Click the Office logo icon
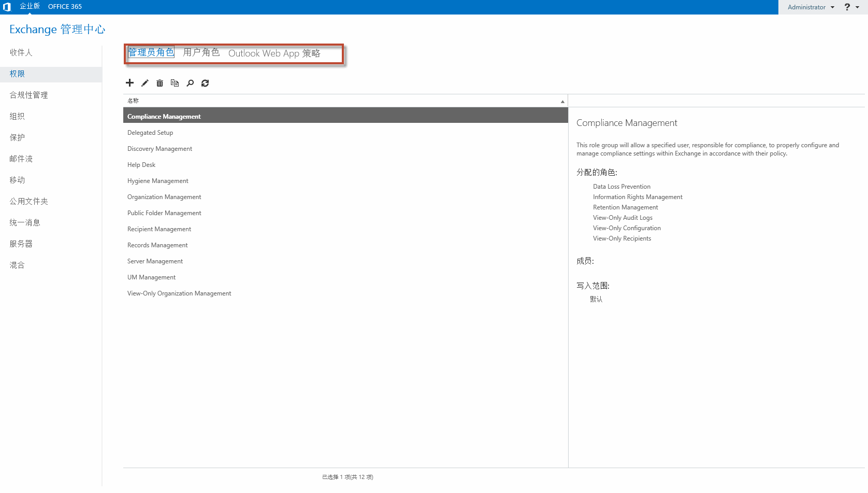The image size is (868, 493). 7,7
